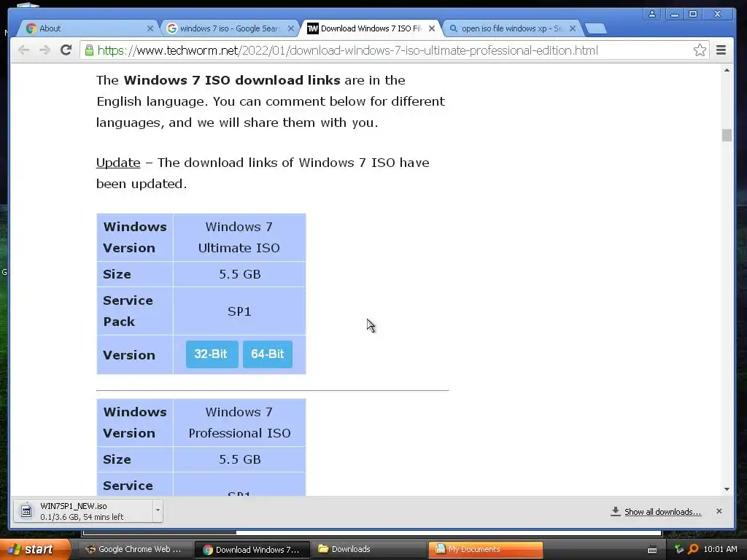The height and width of the screenshot is (560, 747).
Task: Open the Windows Start menu
Action: click(x=34, y=549)
